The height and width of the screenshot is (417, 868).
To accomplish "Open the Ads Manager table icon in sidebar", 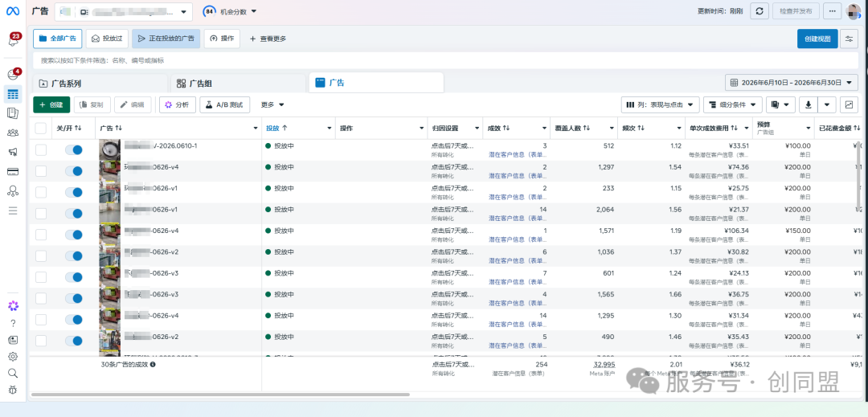I will (14, 94).
